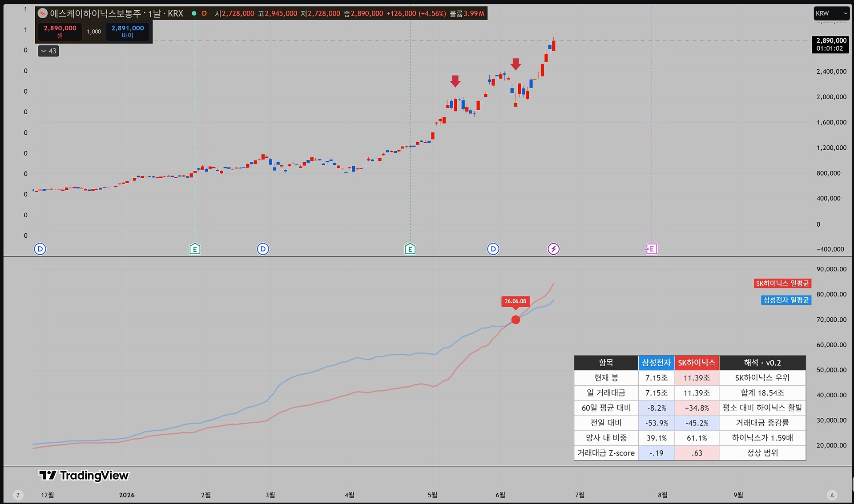The height and width of the screenshot is (504, 854).
Task: Click the upcoming purple earnings E marker
Action: click(651, 249)
